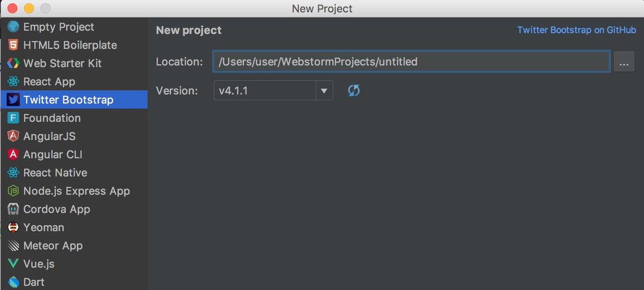Click the Yeoman character icon
Image resolution: width=644 pixels, height=290 pixels.
[13, 227]
